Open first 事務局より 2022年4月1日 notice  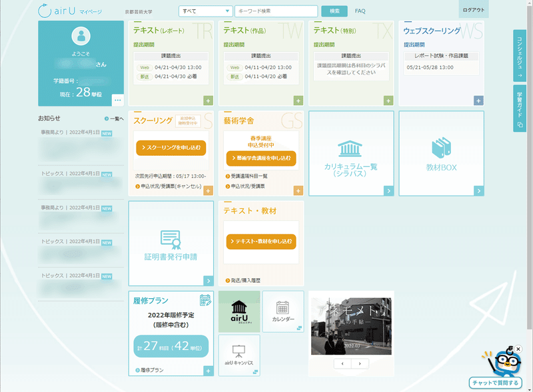[81, 144]
